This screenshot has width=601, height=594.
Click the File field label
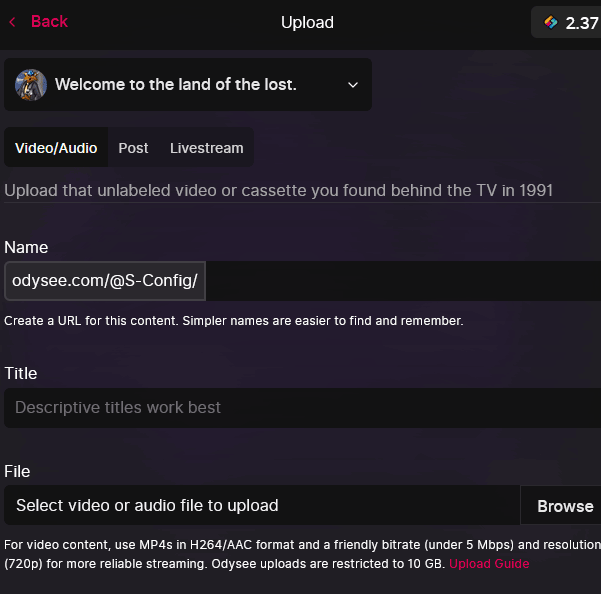coord(17,471)
